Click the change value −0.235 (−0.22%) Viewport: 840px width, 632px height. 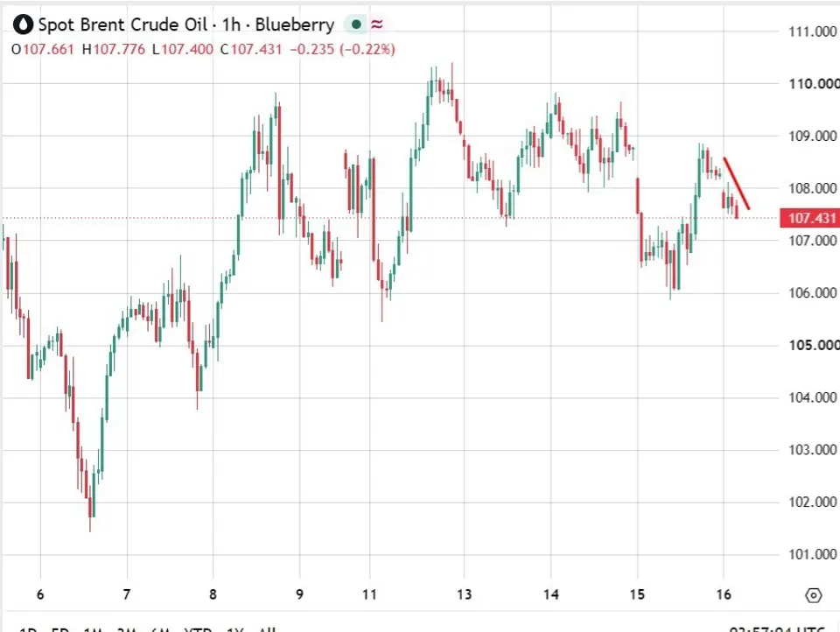(343, 50)
